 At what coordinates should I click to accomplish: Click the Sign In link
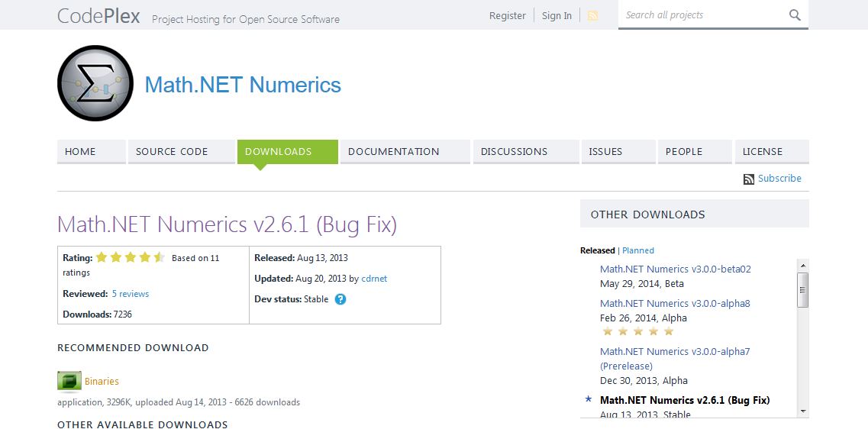pyautogui.click(x=557, y=15)
